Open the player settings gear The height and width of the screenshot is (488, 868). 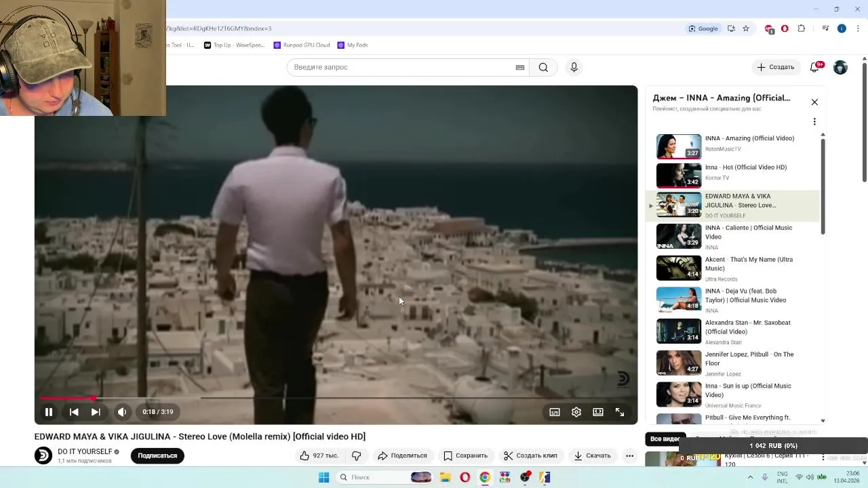[576, 411]
